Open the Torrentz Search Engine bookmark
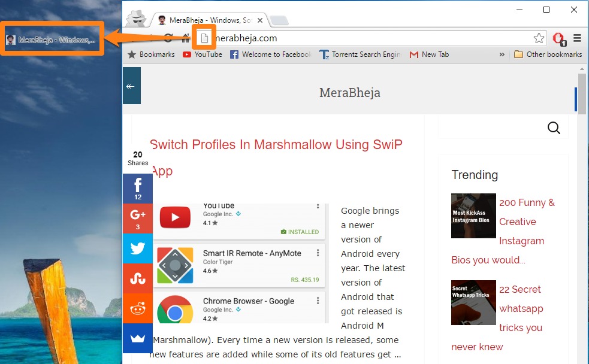 [360, 54]
